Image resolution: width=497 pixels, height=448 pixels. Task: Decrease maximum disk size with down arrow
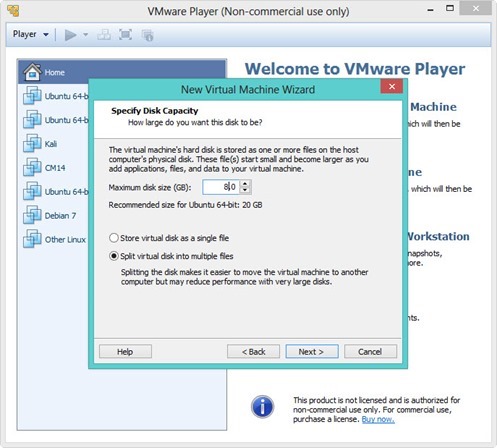tap(245, 190)
